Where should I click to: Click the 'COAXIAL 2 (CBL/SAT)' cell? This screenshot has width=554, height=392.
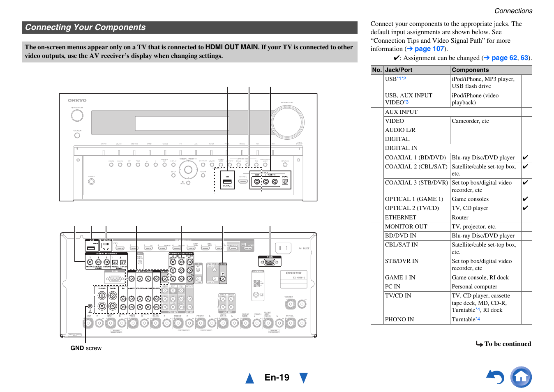417,170
